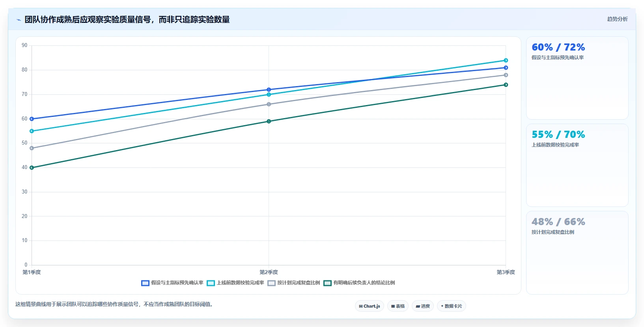Click the cyan data point at 第2季度
The width and height of the screenshot is (644, 327).
tap(269, 94)
